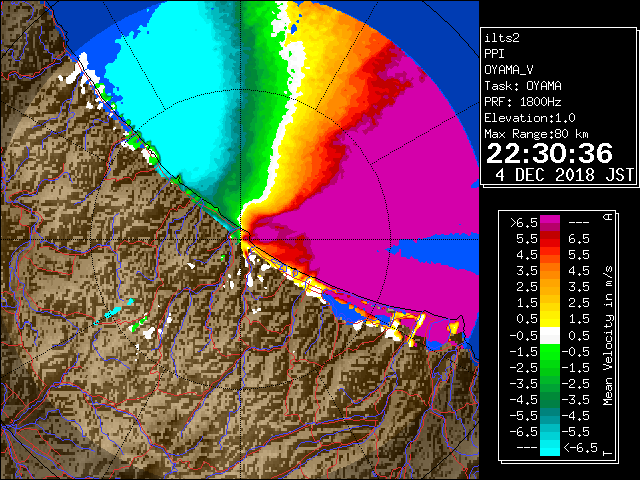Select the "PPI" scan type text
The image size is (640, 480).
tap(494, 54)
